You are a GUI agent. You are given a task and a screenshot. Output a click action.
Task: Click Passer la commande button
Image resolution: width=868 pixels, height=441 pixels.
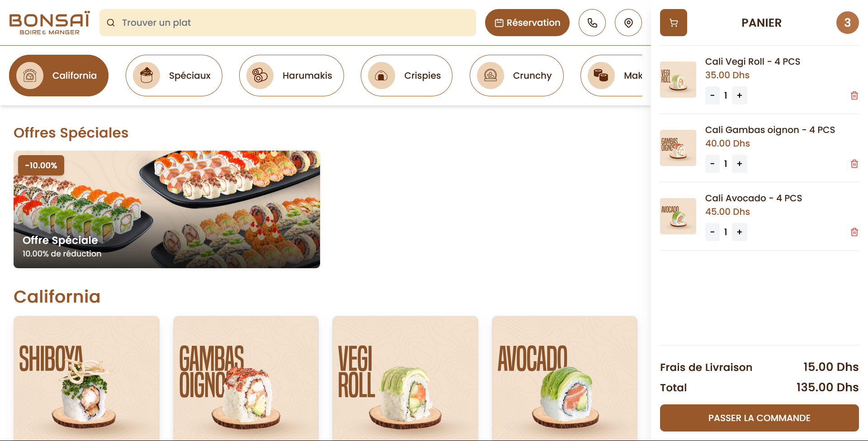pyautogui.click(x=759, y=418)
